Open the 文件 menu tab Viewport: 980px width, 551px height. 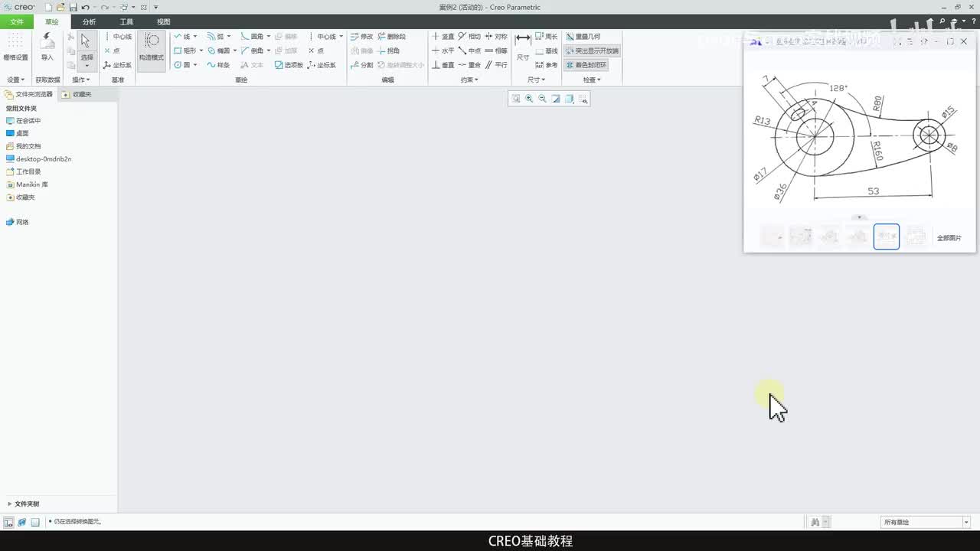tap(16, 22)
